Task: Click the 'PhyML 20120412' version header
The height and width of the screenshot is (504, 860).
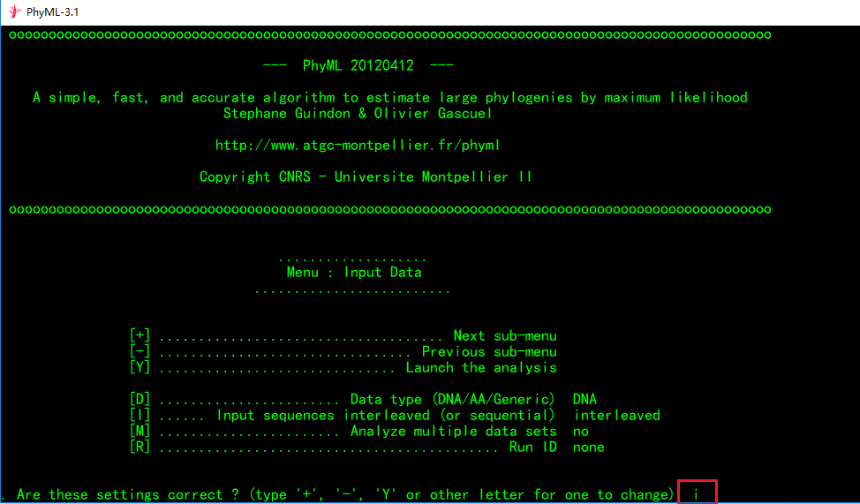Action: (x=358, y=65)
